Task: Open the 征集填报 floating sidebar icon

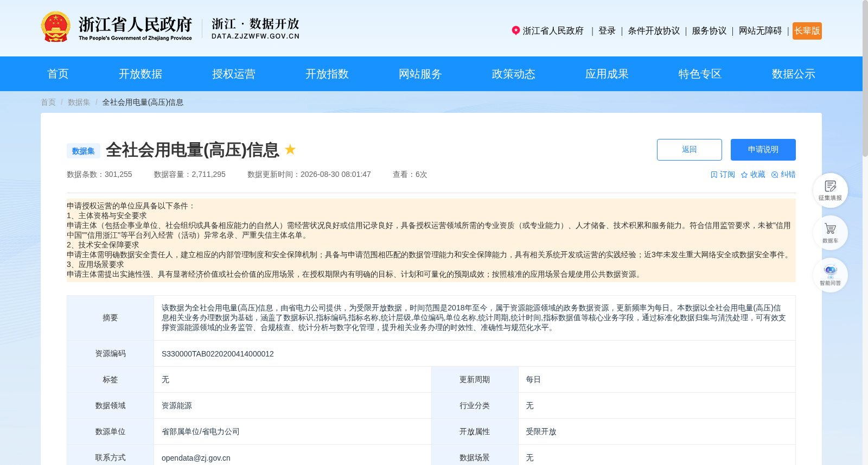Action: pos(830,190)
